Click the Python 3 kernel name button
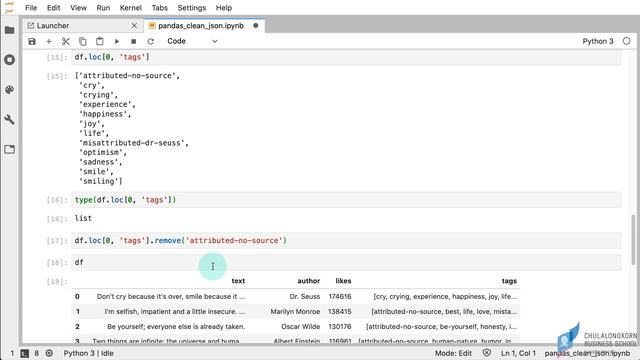Screen dimensions: 640x360 598,41
